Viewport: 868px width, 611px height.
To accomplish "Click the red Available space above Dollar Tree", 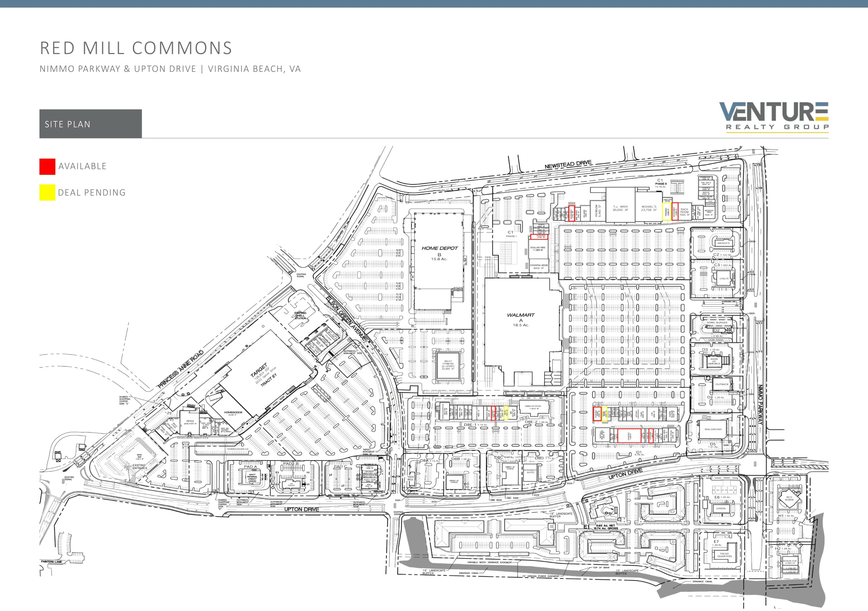I will pyautogui.click(x=539, y=237).
